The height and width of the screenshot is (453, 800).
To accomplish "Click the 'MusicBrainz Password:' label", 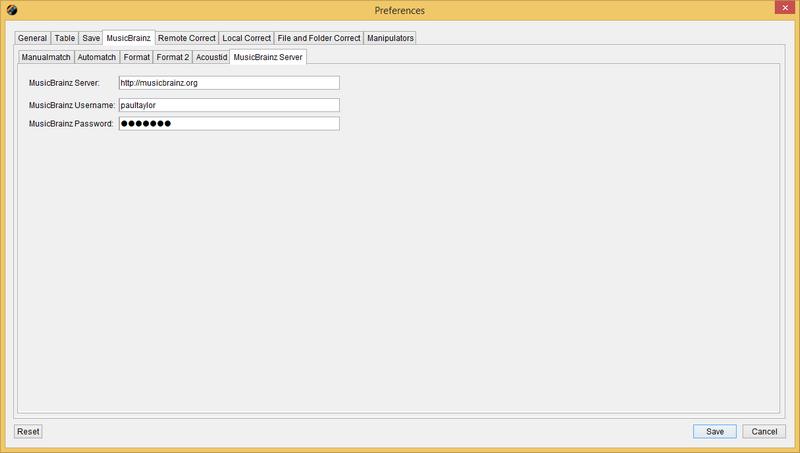I will 71,123.
